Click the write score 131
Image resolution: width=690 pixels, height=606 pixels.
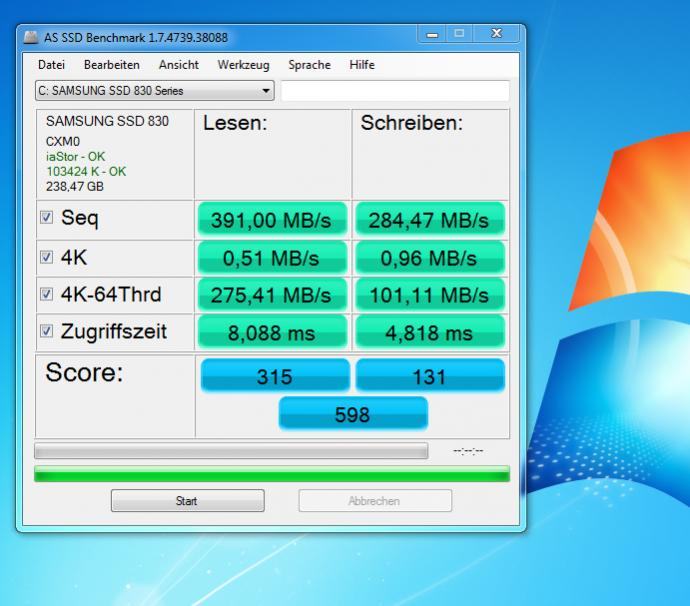(430, 376)
